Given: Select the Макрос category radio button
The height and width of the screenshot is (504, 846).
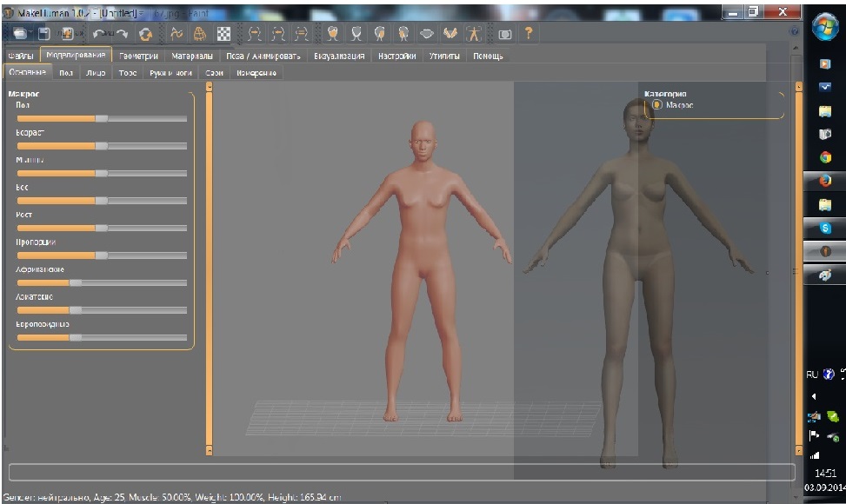Looking at the screenshot, I should coord(656,105).
